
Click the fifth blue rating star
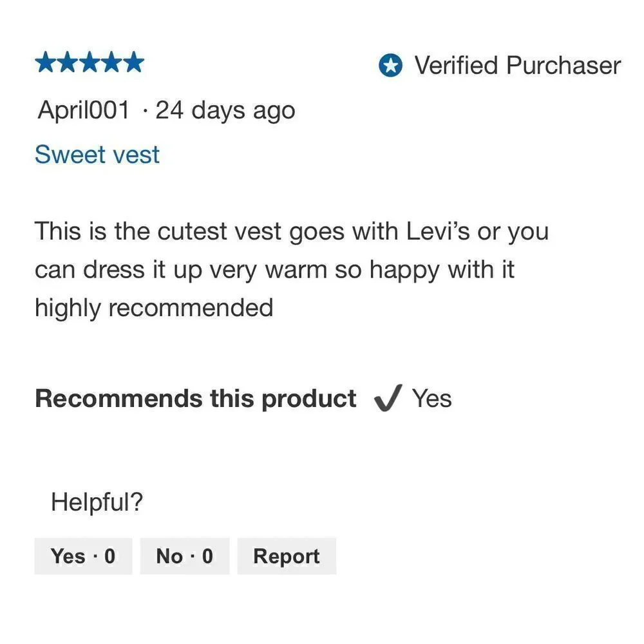(134, 62)
